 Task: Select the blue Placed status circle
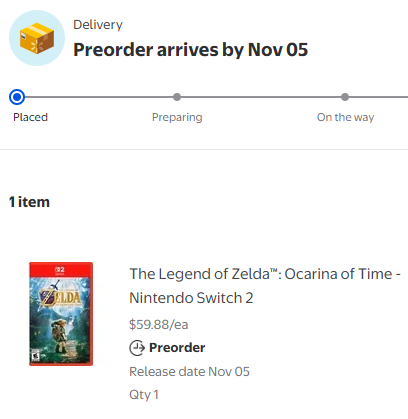click(17, 97)
